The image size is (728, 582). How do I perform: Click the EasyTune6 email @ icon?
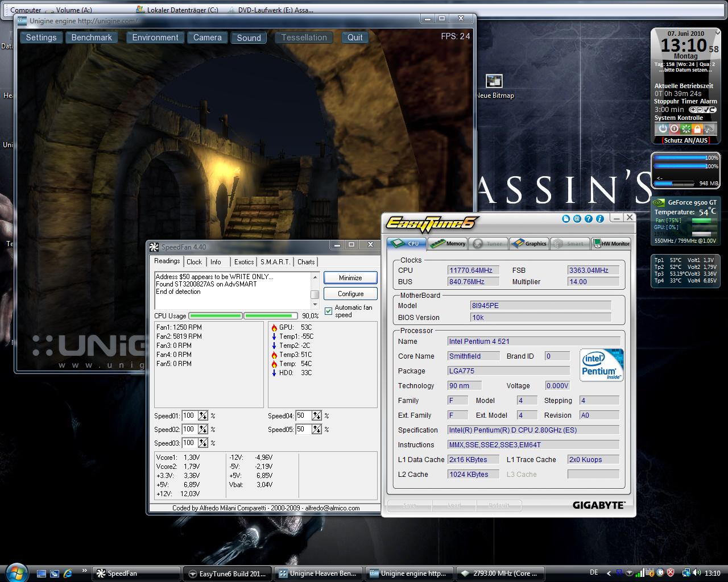(x=577, y=218)
